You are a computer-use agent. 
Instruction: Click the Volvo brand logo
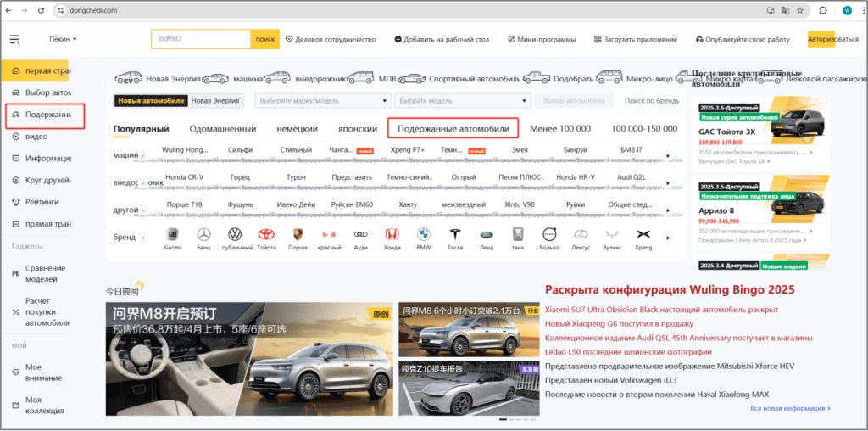tap(549, 234)
